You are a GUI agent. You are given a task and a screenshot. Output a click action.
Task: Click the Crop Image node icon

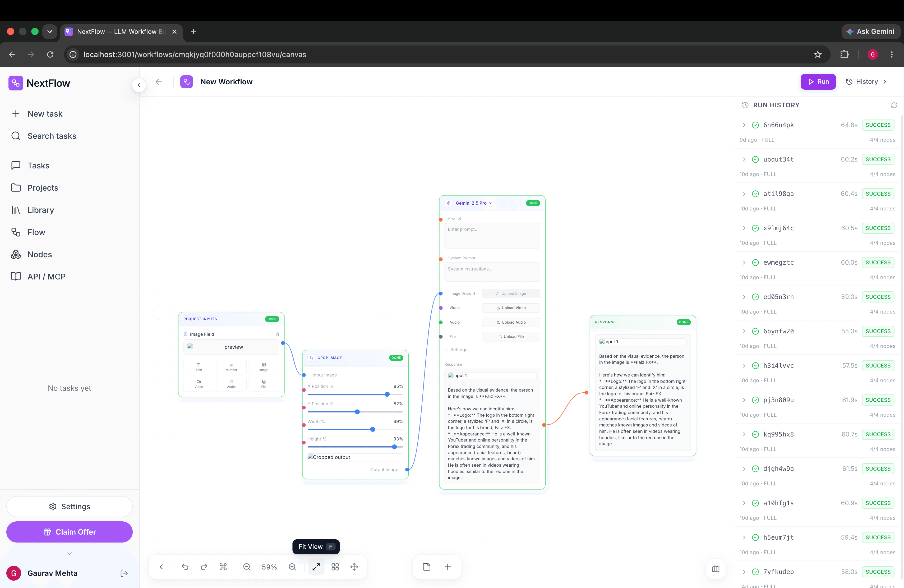pyautogui.click(x=311, y=358)
